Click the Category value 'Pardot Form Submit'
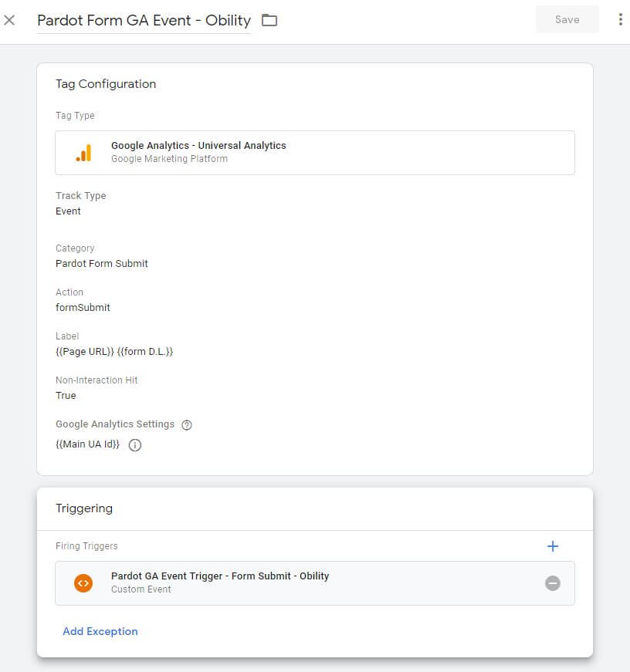 click(x=102, y=263)
